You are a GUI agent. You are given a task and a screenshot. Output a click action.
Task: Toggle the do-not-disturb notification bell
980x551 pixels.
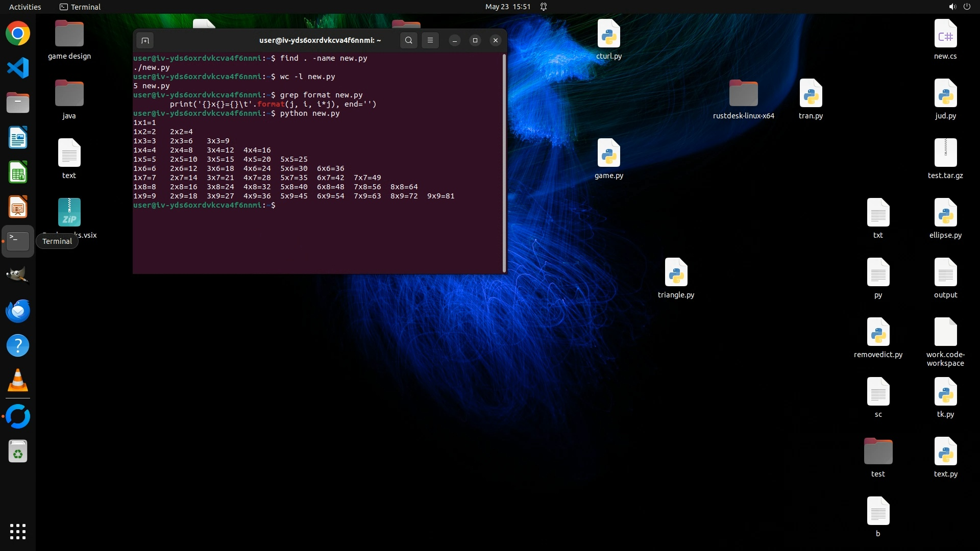click(x=544, y=7)
